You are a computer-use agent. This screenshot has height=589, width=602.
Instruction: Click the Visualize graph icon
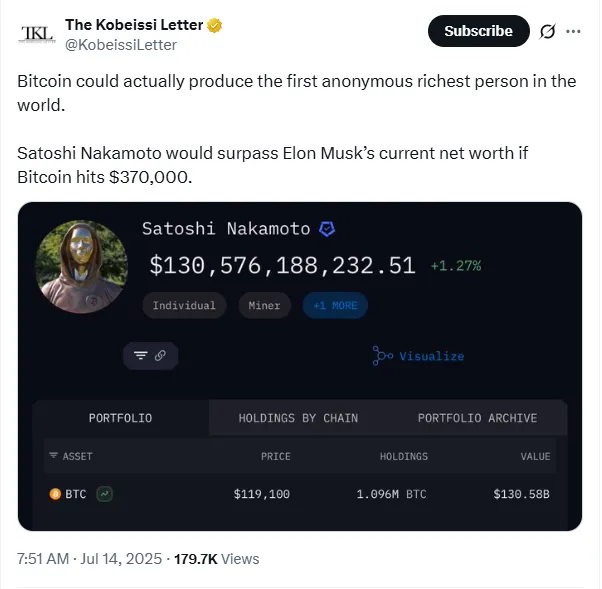[x=382, y=356]
